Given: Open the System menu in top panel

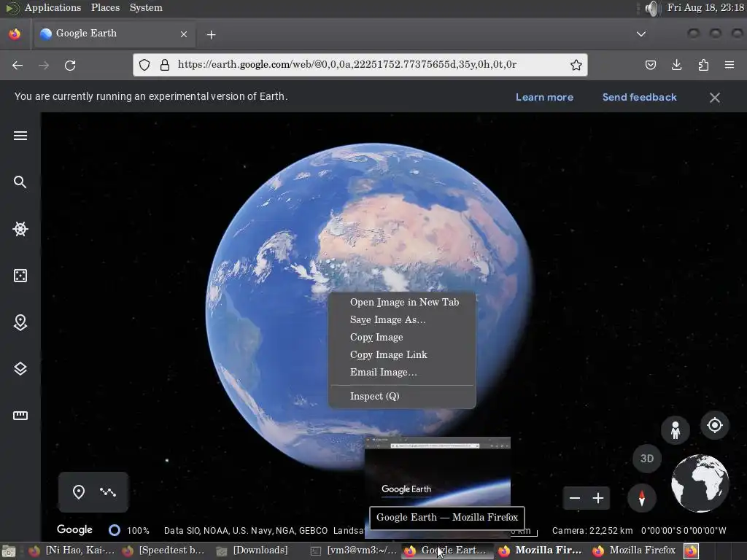Looking at the screenshot, I should [x=146, y=7].
